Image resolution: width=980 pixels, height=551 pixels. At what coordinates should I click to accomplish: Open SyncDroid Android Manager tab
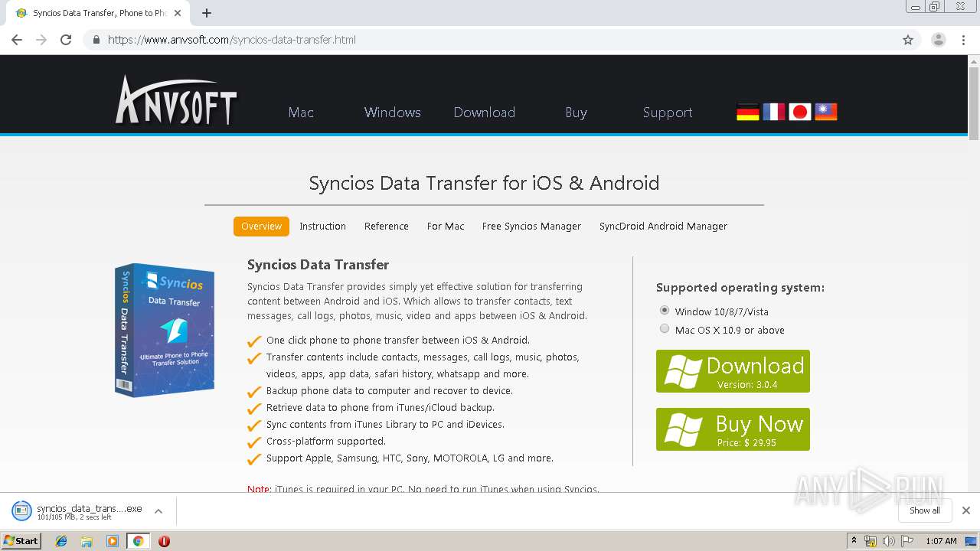pos(663,227)
